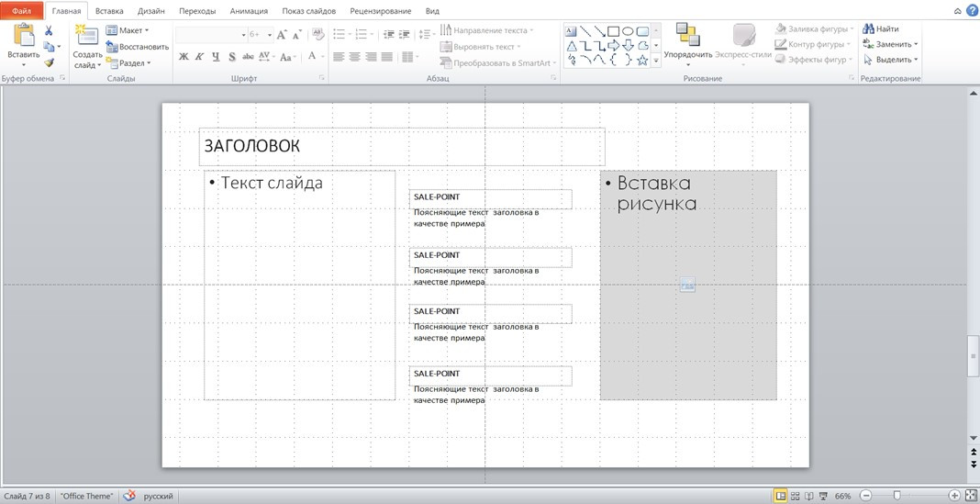980x504 pixels.
Task: Open the Выделить selection dropdown
Action: (x=890, y=60)
